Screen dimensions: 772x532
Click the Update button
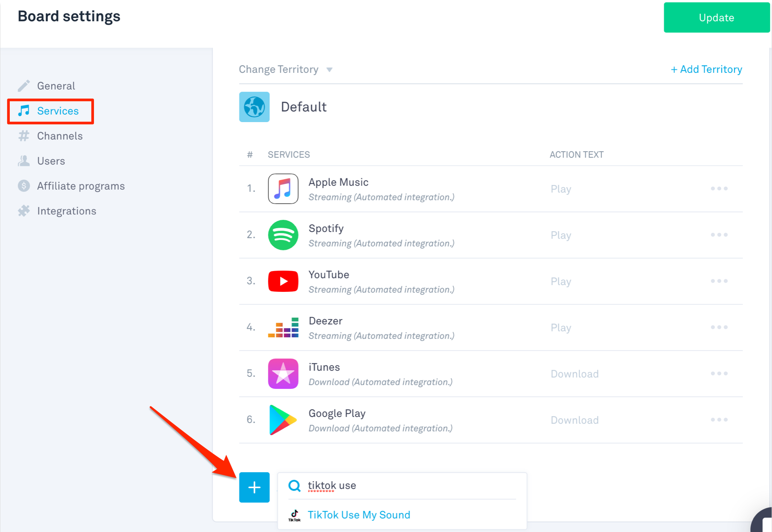716,17
